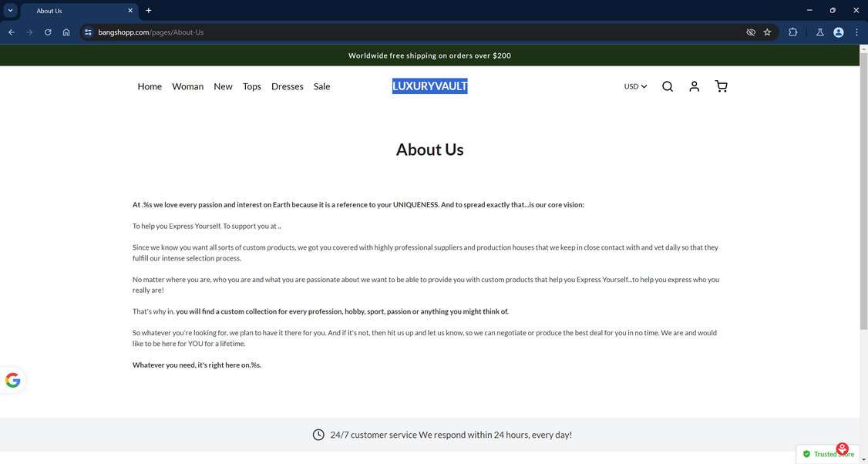Viewport: 868px width, 464px height.
Task: Bookmark this page with the star
Action: (767, 32)
